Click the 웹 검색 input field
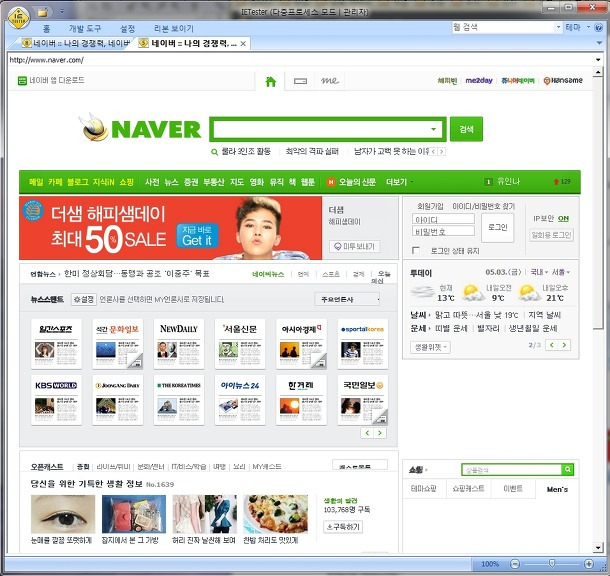610x576 pixels. pos(503,27)
